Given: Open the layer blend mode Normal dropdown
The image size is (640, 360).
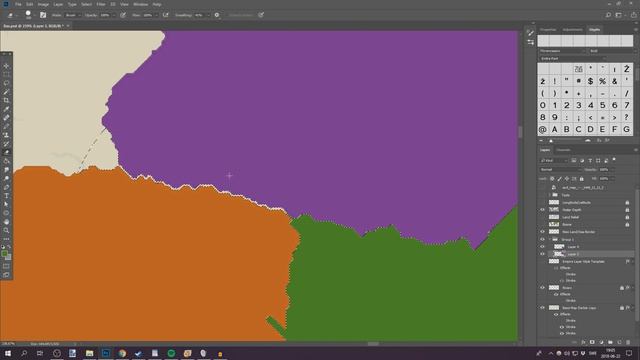Looking at the screenshot, I should [560, 169].
